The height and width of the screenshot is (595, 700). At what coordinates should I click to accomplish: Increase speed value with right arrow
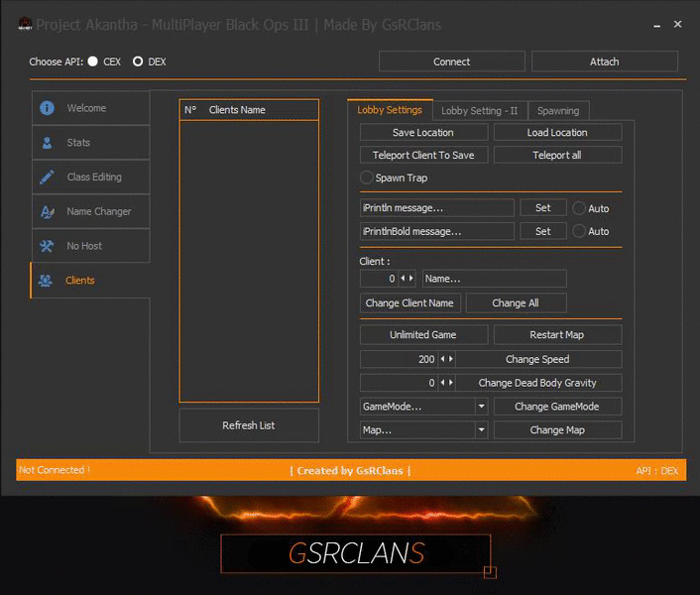point(451,359)
